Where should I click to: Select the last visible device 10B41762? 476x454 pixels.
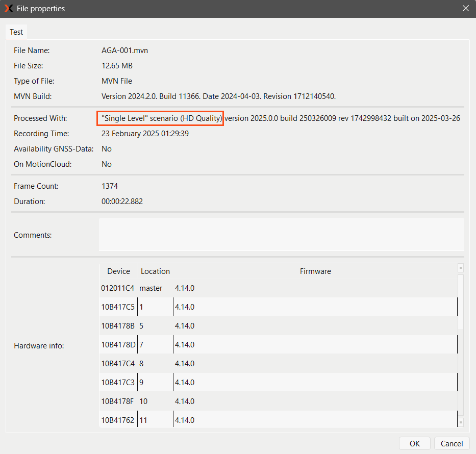118,420
